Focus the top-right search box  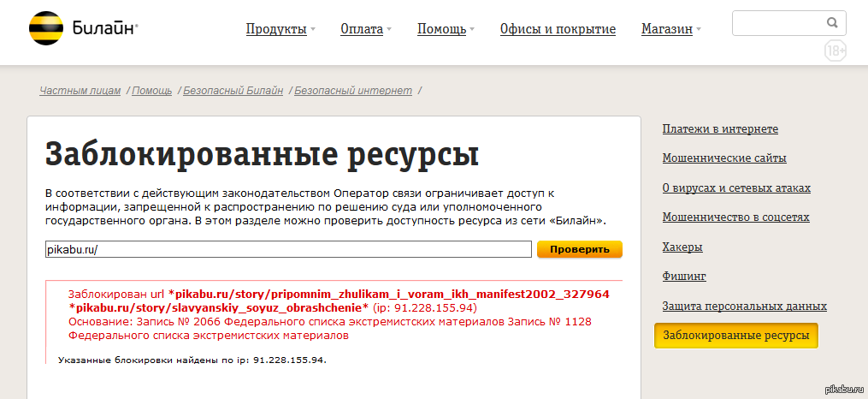(778, 23)
